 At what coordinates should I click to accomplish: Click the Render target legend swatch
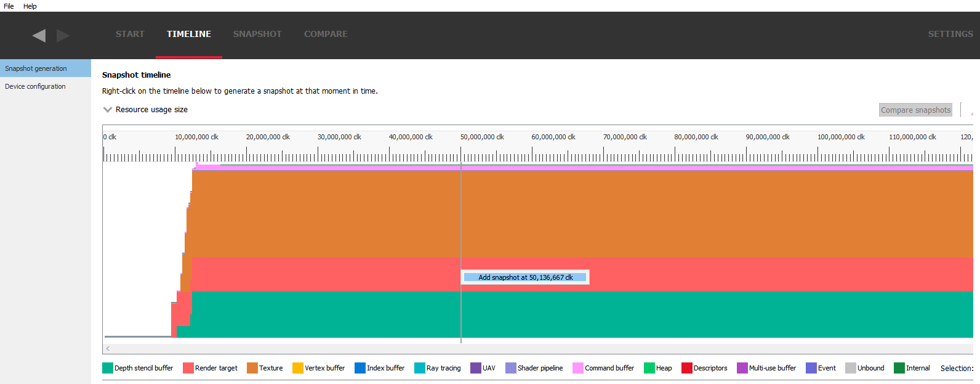(x=188, y=368)
